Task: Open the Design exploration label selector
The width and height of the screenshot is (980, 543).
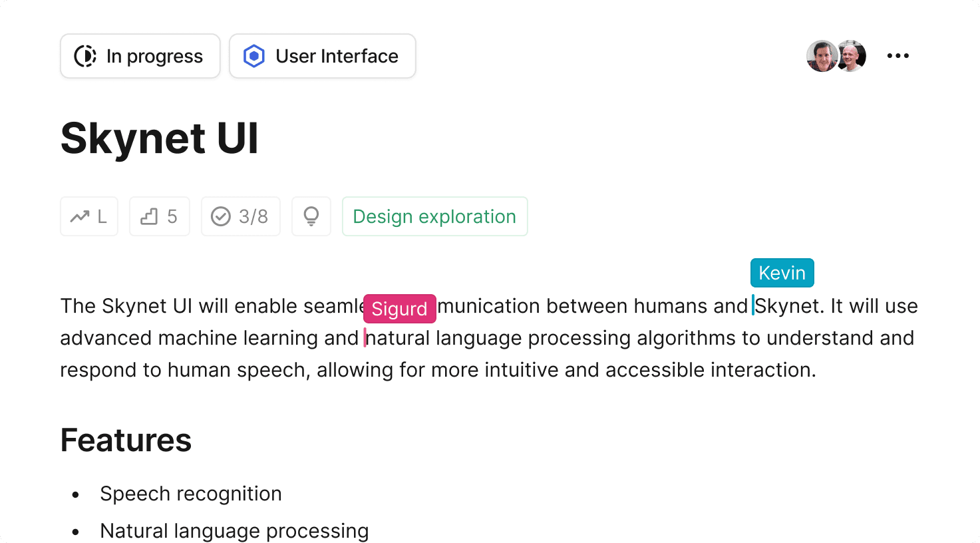Action: click(x=434, y=216)
